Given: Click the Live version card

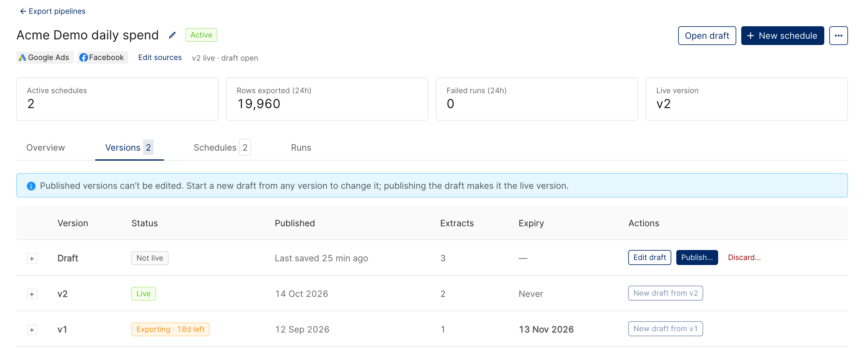Looking at the screenshot, I should click(746, 99).
